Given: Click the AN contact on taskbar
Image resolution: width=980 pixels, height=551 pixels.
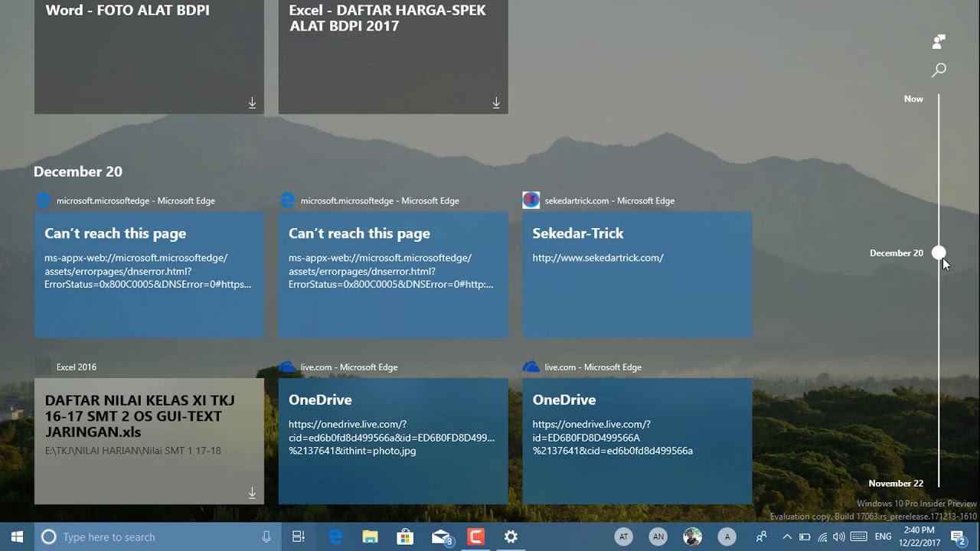Looking at the screenshot, I should 658,537.
